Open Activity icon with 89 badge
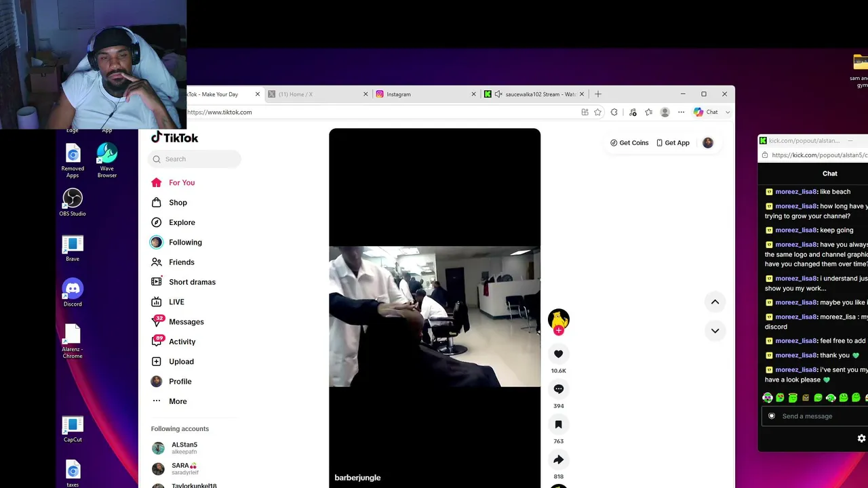Screen dimensions: 868x488 pos(157,342)
